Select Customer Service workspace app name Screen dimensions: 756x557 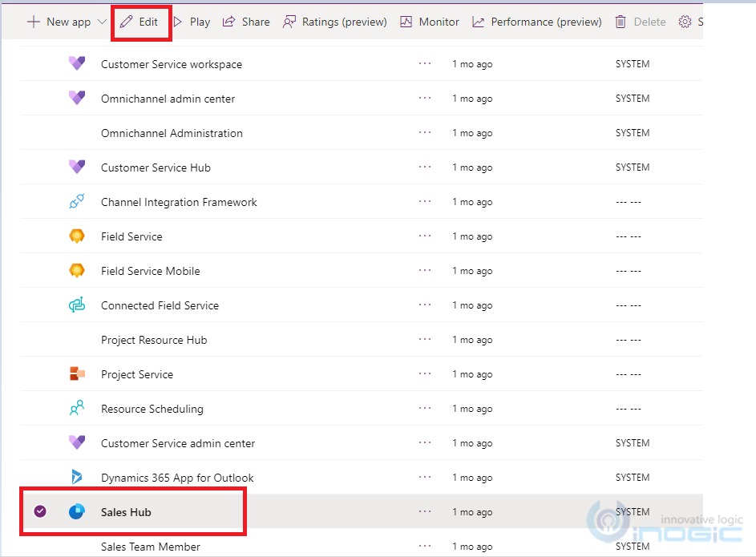click(x=171, y=64)
